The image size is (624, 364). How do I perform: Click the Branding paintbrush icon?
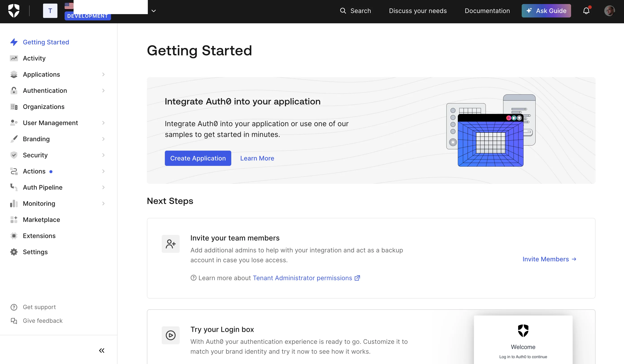click(x=14, y=139)
